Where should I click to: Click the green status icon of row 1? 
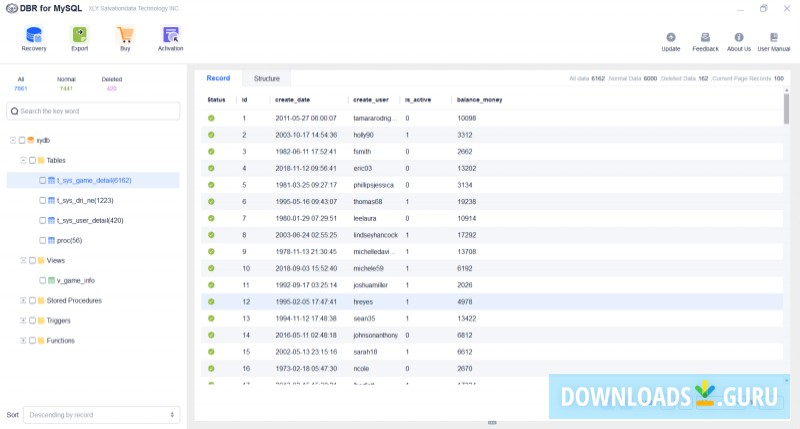coord(211,118)
